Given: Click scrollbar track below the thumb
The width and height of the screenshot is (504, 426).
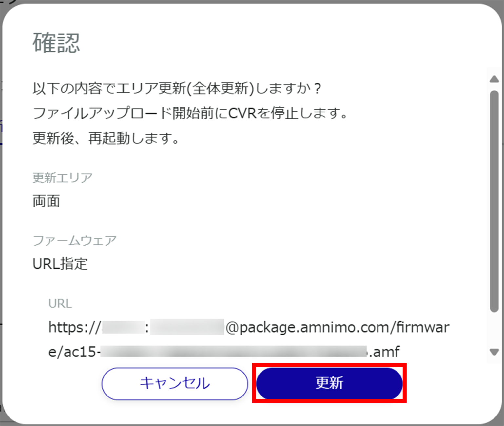Looking at the screenshot, I should point(494,330).
